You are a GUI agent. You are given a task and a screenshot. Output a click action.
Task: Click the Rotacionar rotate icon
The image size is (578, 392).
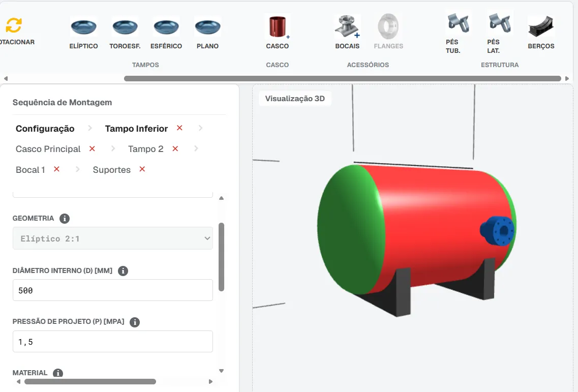14,25
